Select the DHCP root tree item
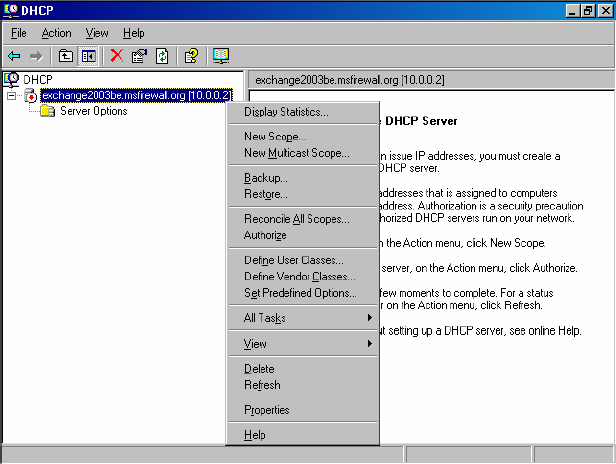This screenshot has height=464, width=616. click(x=38, y=80)
